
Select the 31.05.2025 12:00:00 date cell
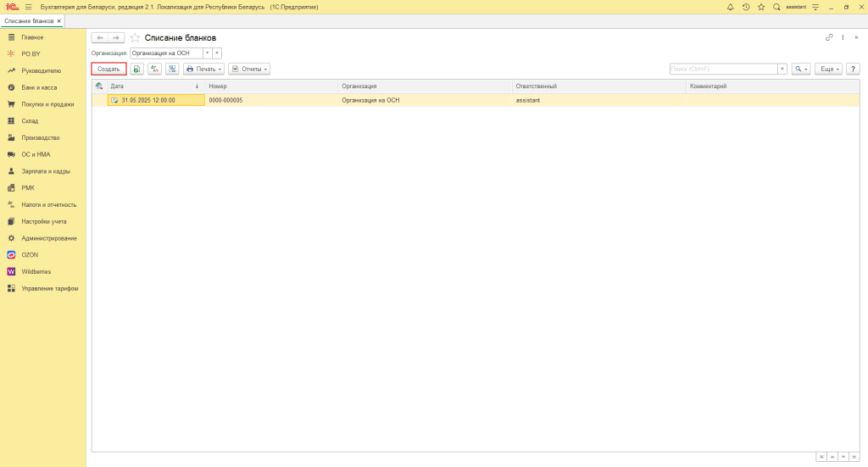pos(156,100)
